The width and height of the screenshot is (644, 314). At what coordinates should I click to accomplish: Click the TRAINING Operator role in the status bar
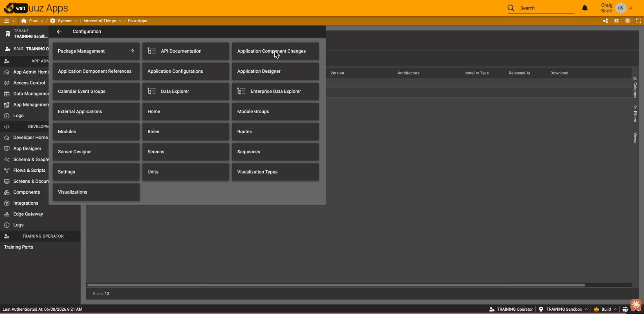click(511, 309)
